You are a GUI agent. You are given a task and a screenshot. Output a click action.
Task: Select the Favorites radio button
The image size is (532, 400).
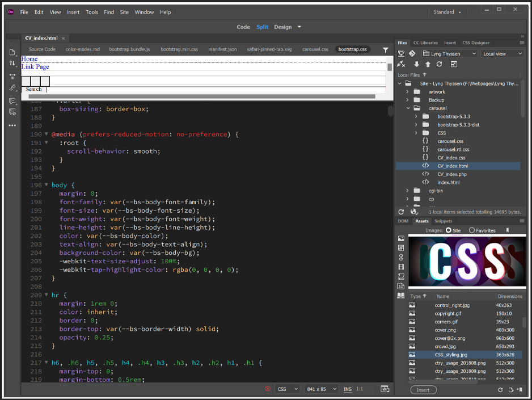tap(472, 230)
